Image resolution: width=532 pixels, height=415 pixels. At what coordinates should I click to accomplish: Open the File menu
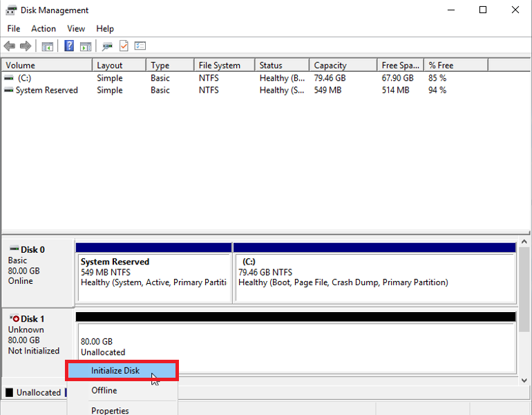click(x=14, y=28)
